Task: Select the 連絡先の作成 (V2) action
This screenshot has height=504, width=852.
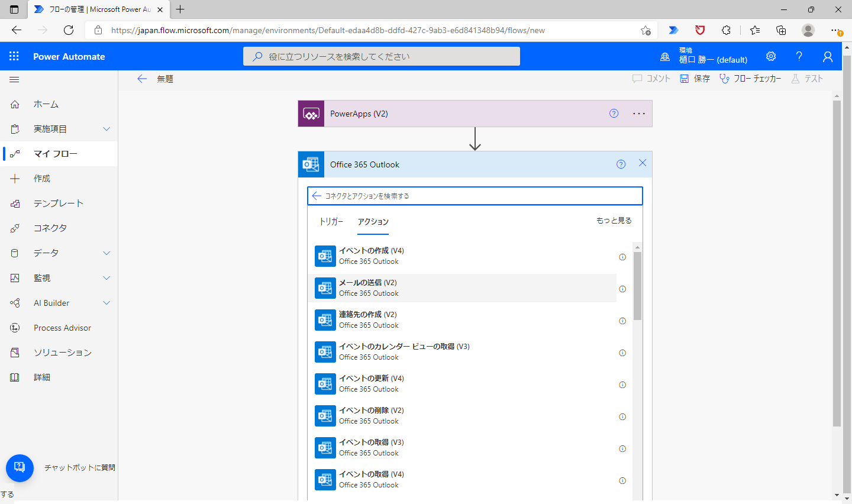Action: (x=462, y=320)
